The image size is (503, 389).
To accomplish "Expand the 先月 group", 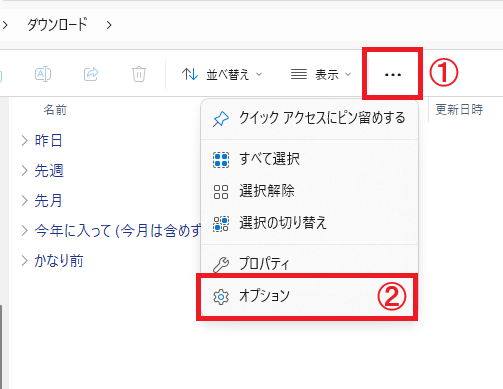I will coord(24,201).
